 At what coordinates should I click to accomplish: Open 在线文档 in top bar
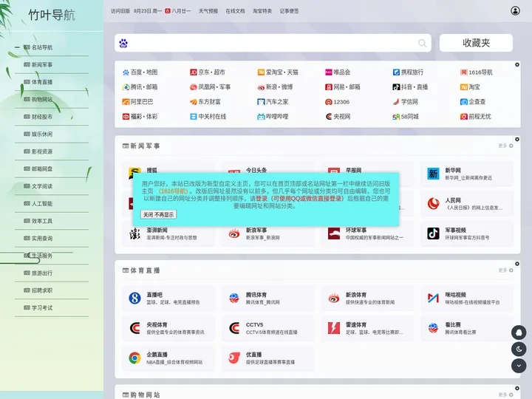click(x=235, y=11)
